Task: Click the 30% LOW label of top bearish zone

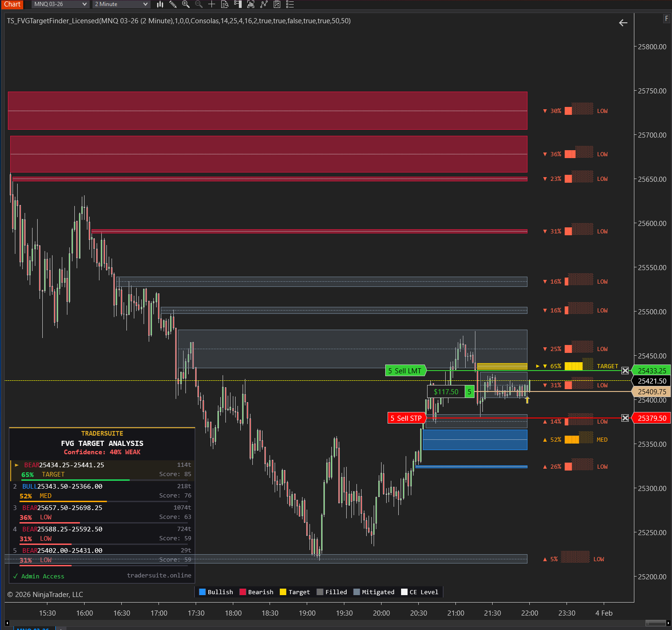Action: pyautogui.click(x=575, y=111)
